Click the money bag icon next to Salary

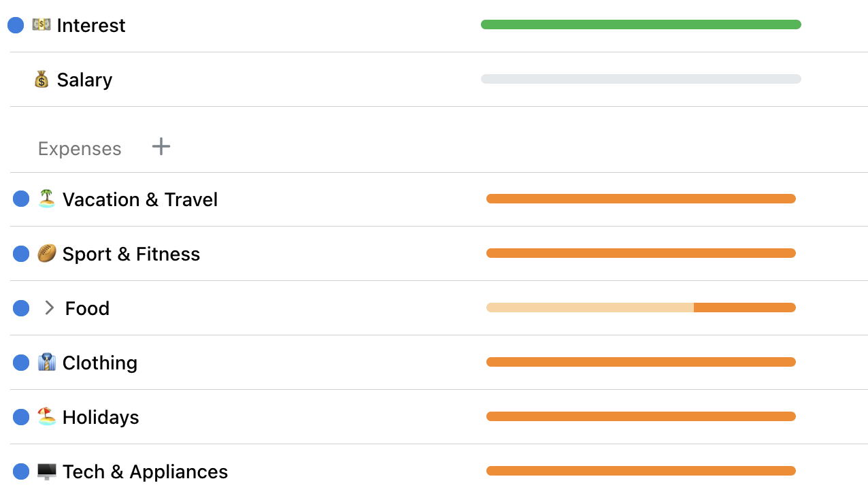(41, 79)
